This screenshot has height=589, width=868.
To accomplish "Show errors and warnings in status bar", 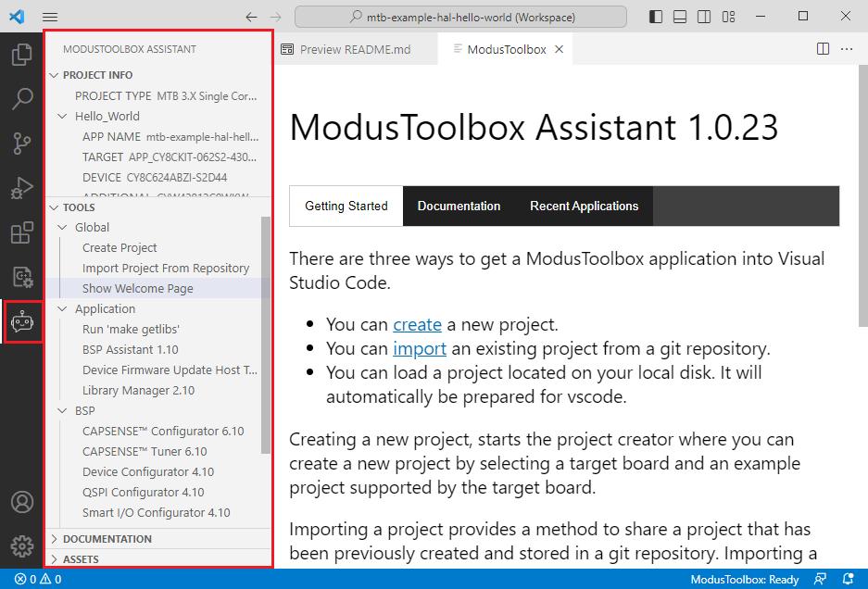I will (x=38, y=579).
